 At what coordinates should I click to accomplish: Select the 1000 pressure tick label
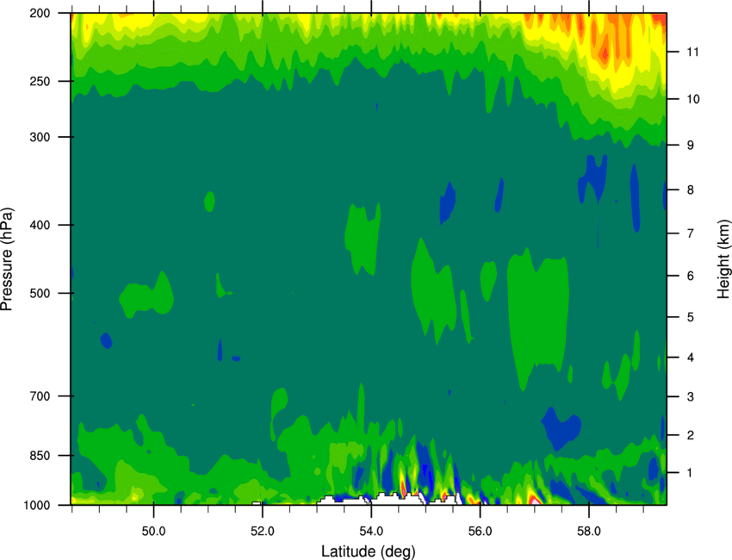coord(36,505)
